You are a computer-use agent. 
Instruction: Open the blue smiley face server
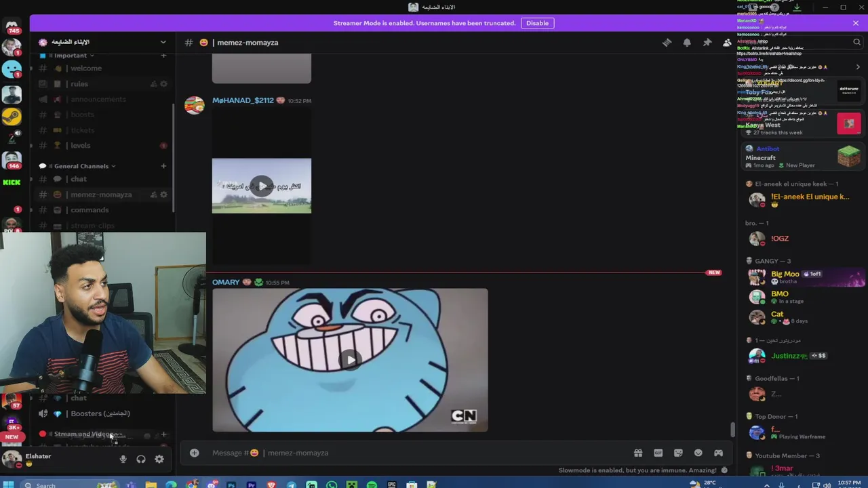(x=12, y=69)
